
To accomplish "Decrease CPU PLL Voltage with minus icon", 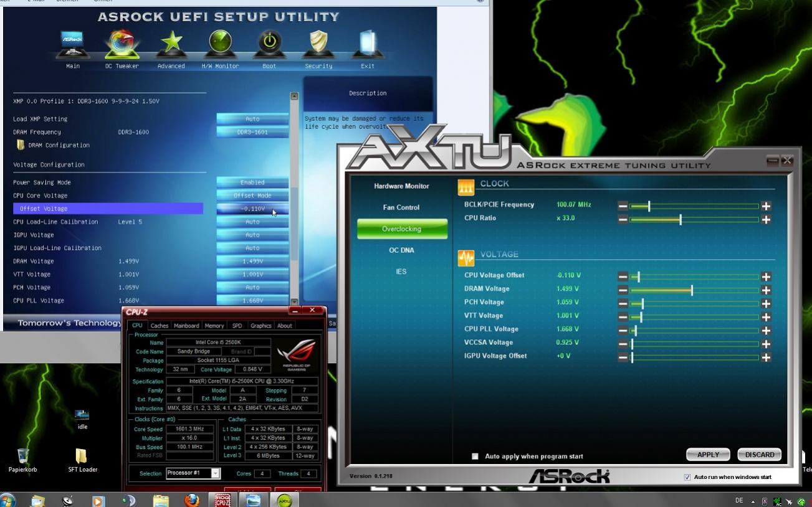I will [623, 331].
